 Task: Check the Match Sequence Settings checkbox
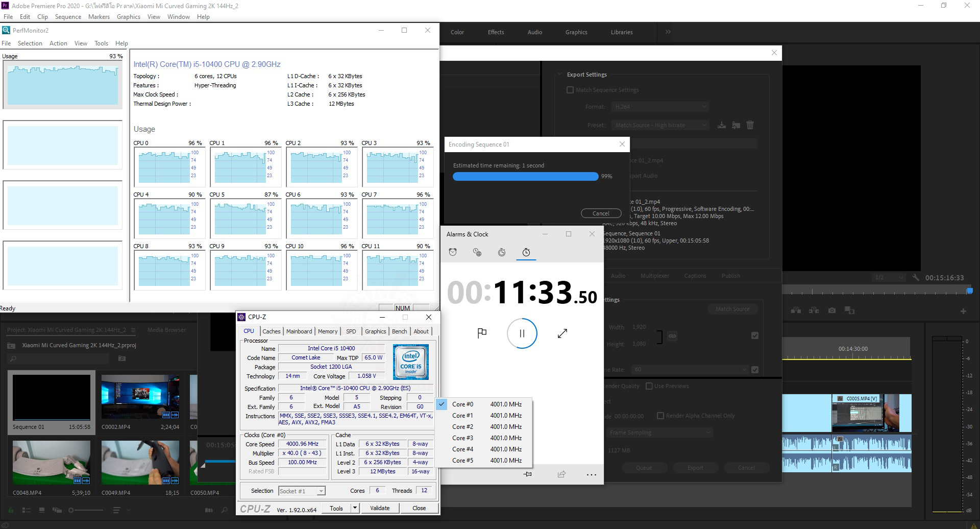(570, 90)
